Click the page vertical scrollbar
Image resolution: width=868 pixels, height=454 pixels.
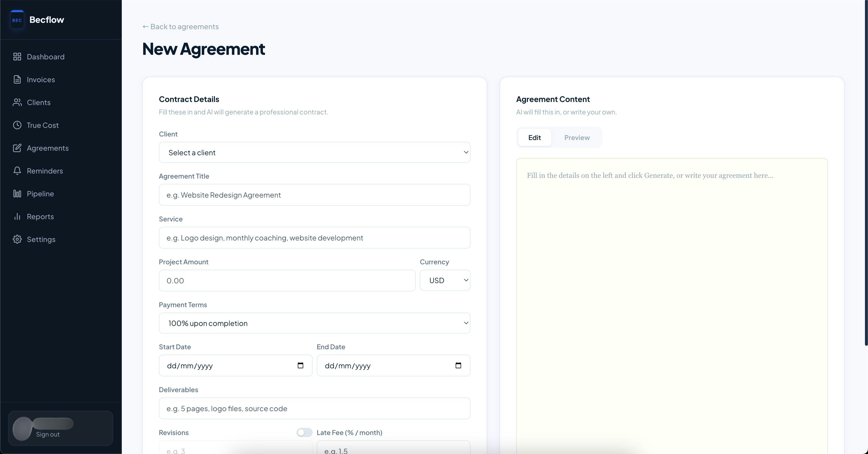pos(866,172)
